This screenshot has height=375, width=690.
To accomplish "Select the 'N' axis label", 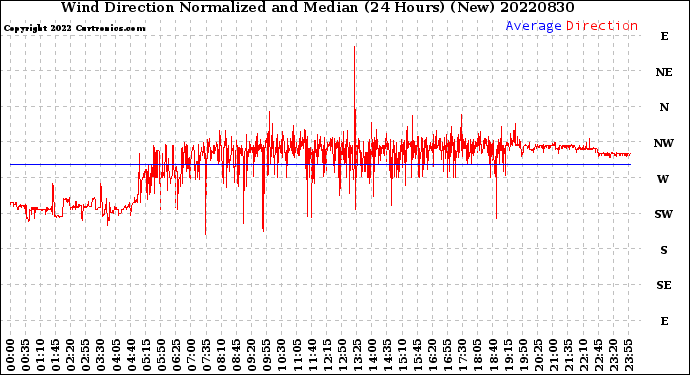I will 664,107.
